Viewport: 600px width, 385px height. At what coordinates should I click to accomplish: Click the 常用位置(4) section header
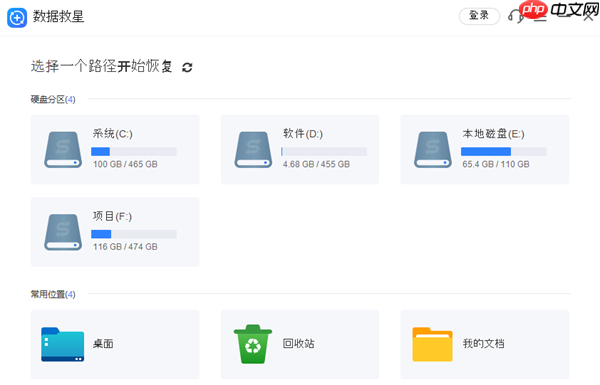pos(53,294)
